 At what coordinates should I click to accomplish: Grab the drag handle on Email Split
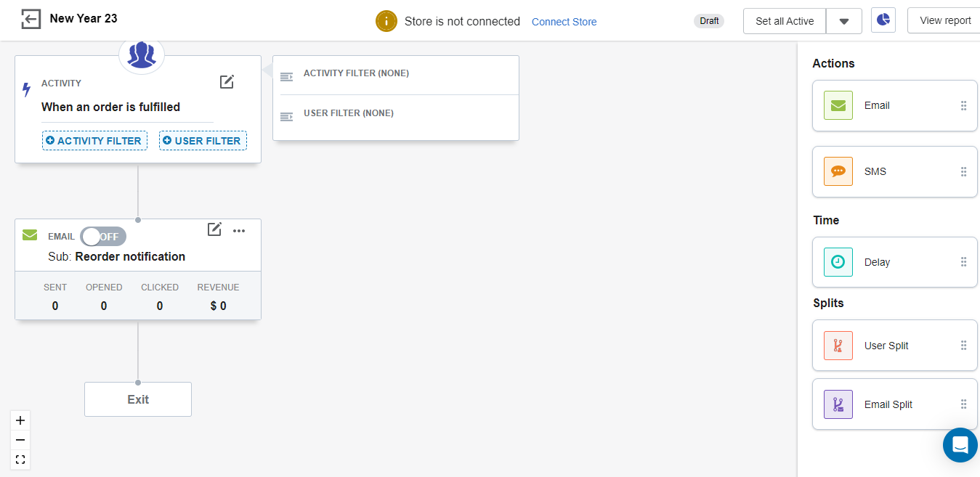[964, 404]
